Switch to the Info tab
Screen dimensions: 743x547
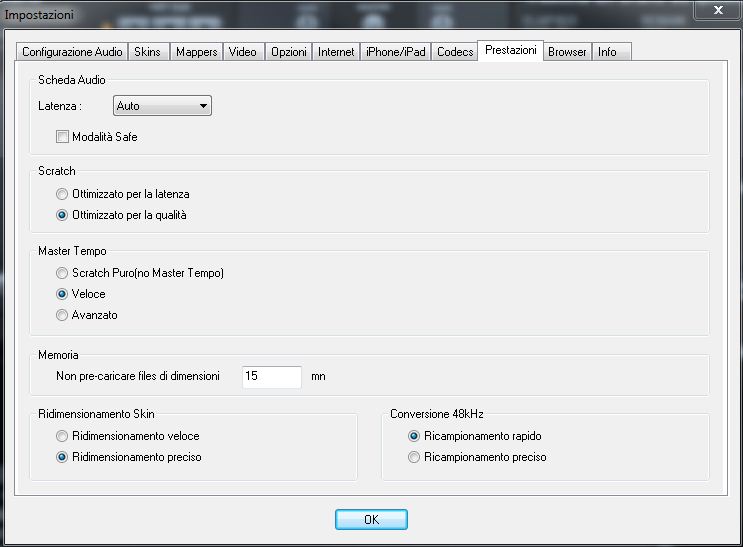click(x=611, y=52)
